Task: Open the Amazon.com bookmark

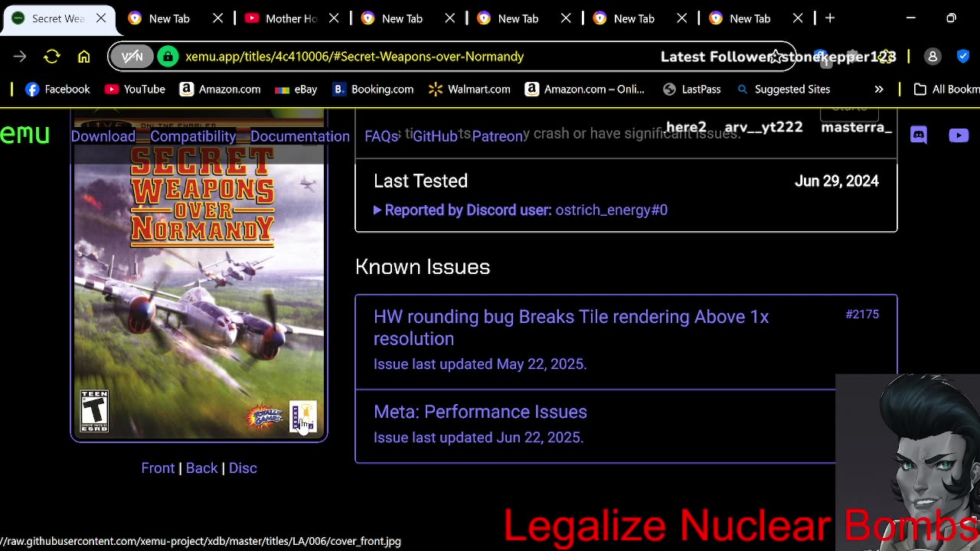Action: (220, 90)
